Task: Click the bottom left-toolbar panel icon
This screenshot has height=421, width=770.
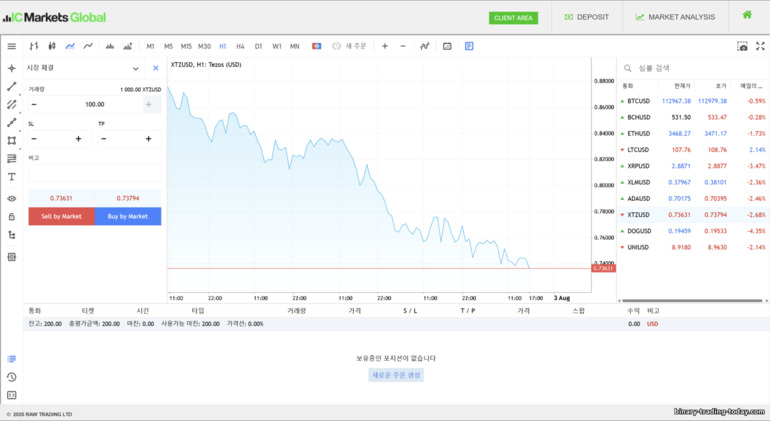Action: click(12, 257)
